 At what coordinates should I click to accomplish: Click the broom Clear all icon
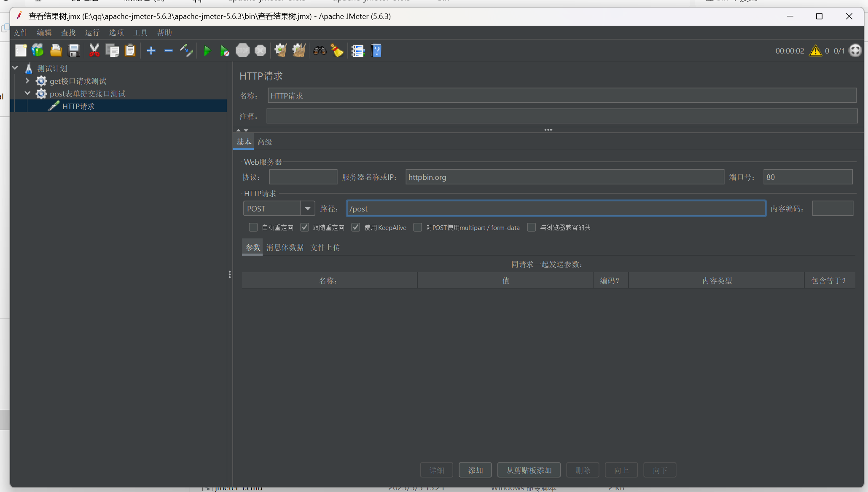[x=299, y=51]
